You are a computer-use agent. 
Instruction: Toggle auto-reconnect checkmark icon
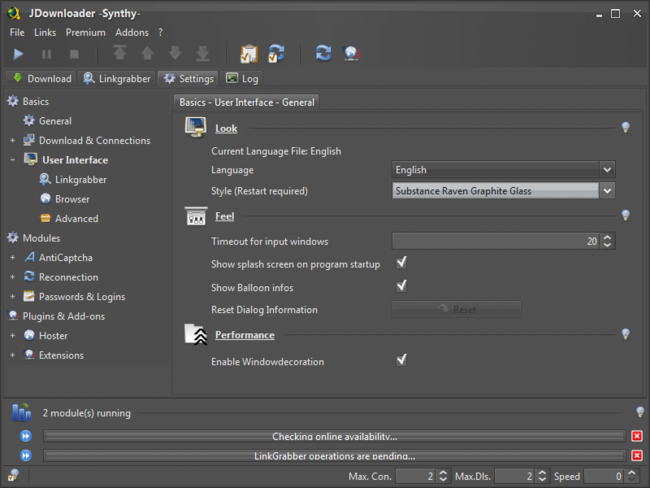276,53
